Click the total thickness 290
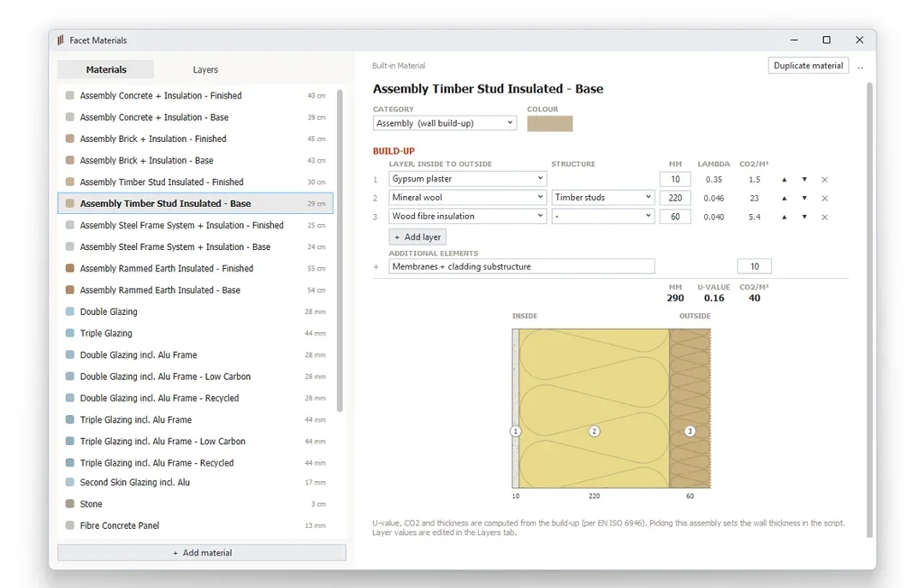924x588 pixels. (675, 299)
